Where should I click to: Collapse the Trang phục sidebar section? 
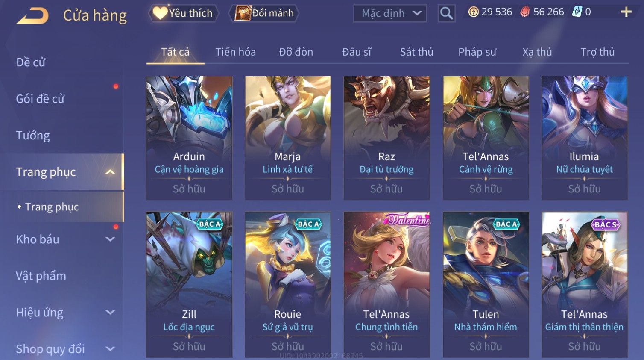[x=110, y=172]
